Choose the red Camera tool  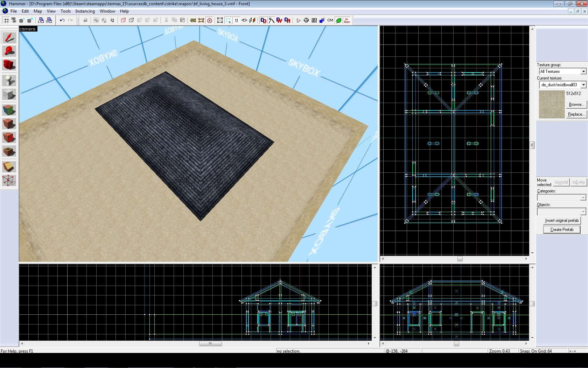[9, 65]
